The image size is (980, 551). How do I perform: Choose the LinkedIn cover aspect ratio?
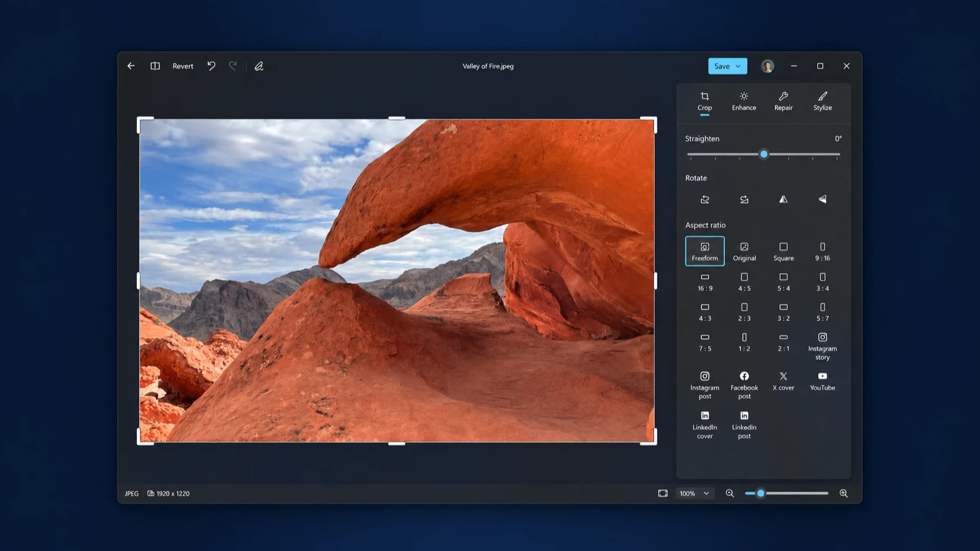705,425
